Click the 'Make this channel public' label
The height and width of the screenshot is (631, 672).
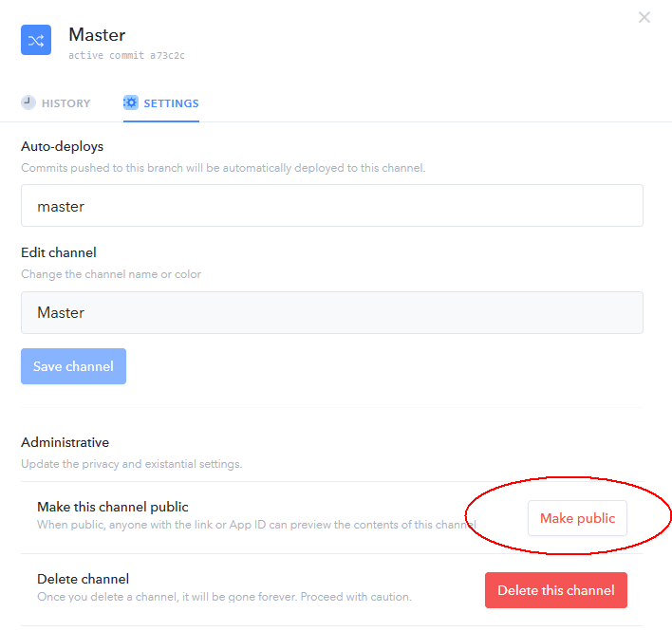113,507
